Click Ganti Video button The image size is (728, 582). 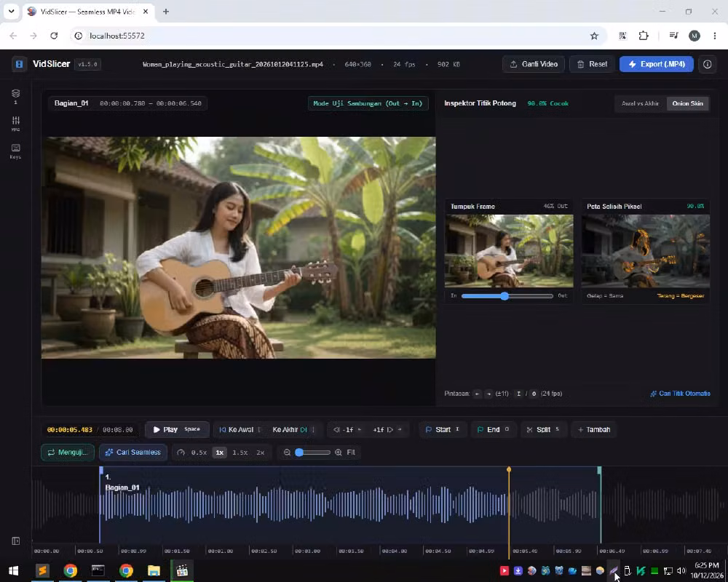(534, 64)
